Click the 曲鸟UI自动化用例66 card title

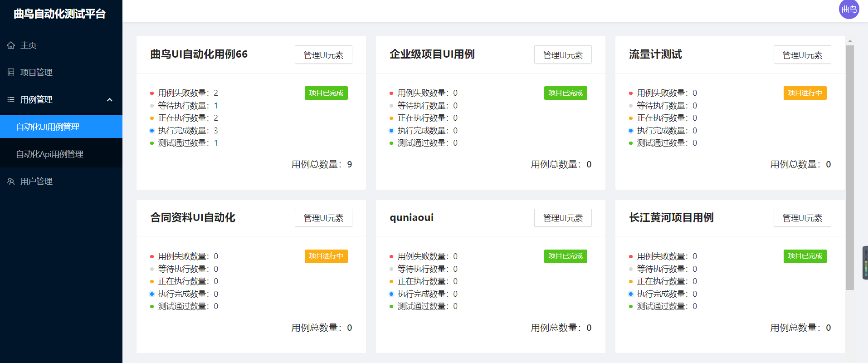tap(199, 54)
